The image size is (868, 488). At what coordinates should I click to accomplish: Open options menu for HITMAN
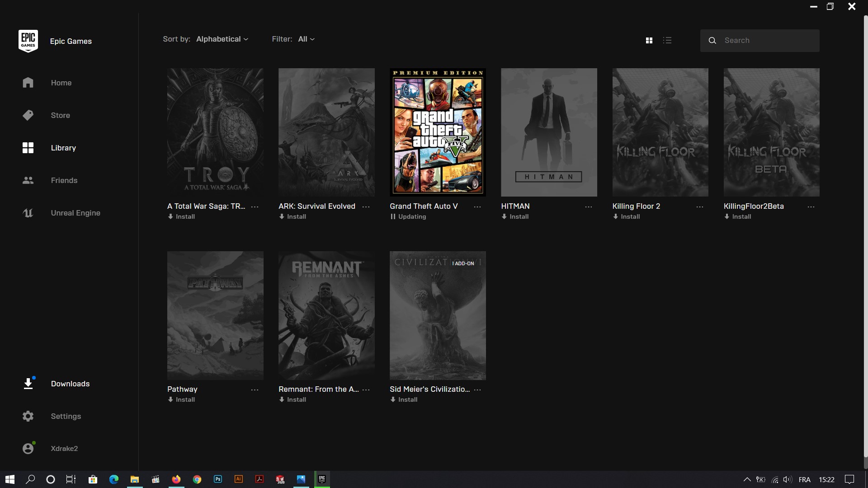click(589, 206)
